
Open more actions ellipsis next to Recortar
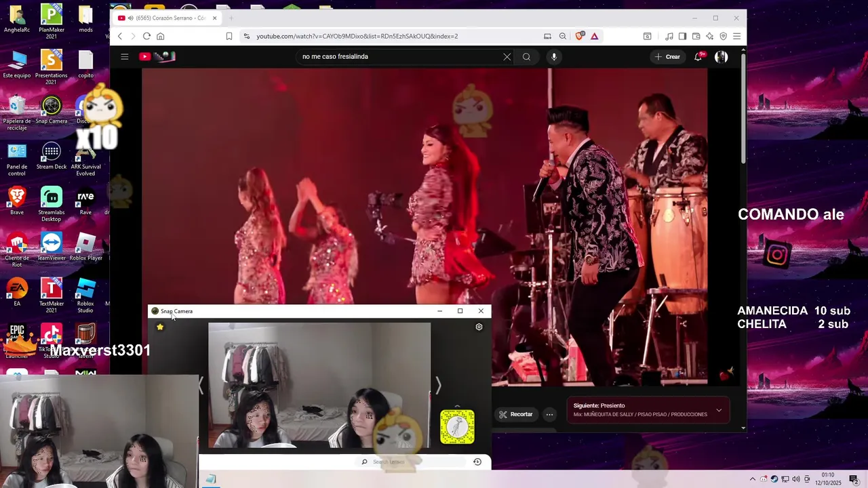550,414
